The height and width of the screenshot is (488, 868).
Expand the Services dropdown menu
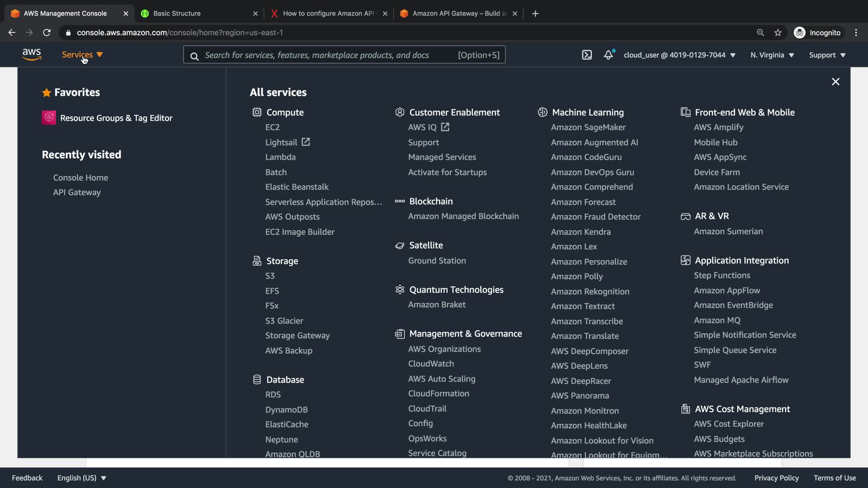82,55
